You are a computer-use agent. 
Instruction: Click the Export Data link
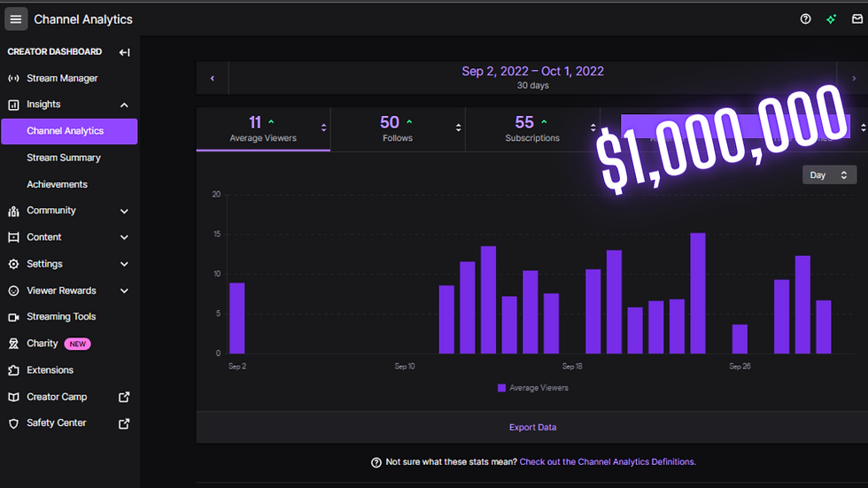tap(532, 427)
